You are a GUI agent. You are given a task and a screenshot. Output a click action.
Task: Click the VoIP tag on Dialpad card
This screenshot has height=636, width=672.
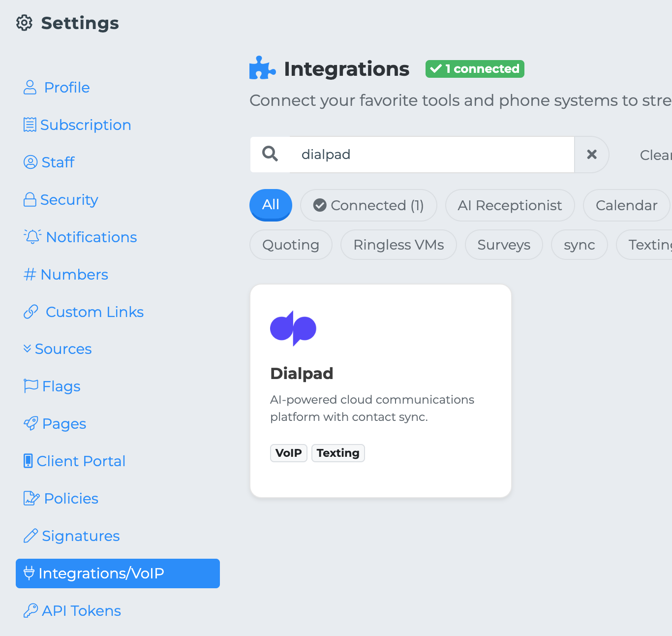pos(288,453)
